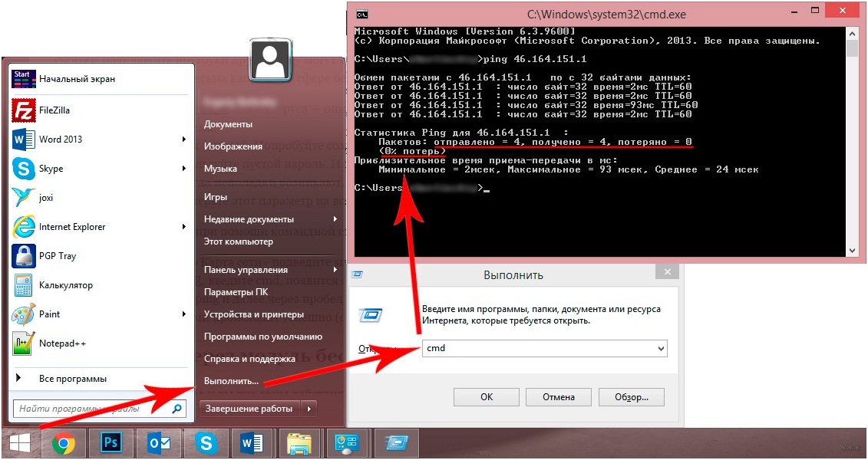Close the Выполнить dialog

click(x=667, y=271)
